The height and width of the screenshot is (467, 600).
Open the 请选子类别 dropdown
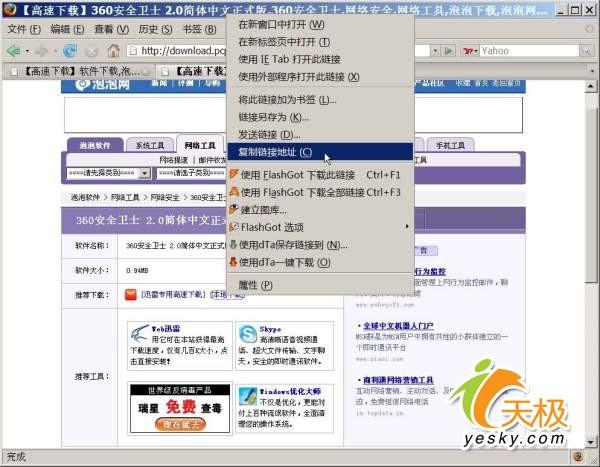191,173
